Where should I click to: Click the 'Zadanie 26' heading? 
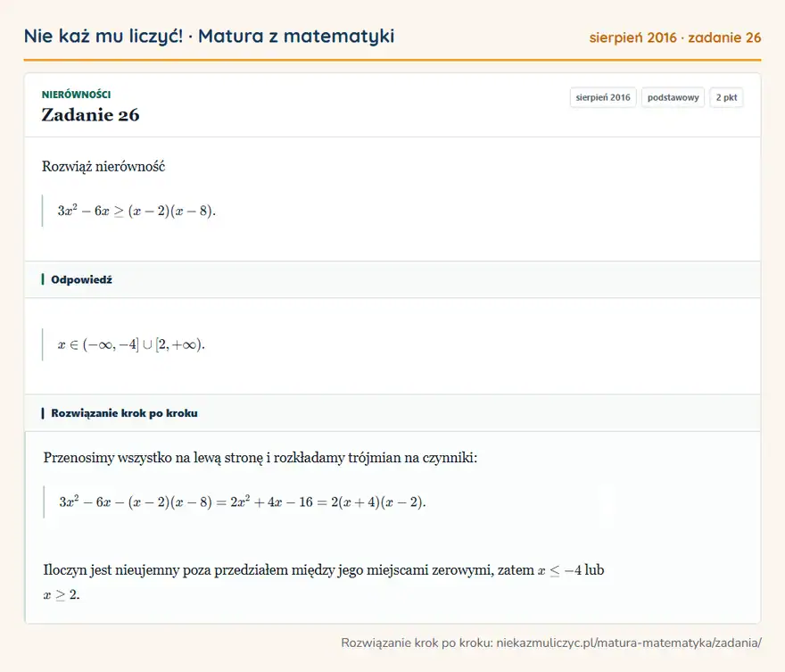90,114
